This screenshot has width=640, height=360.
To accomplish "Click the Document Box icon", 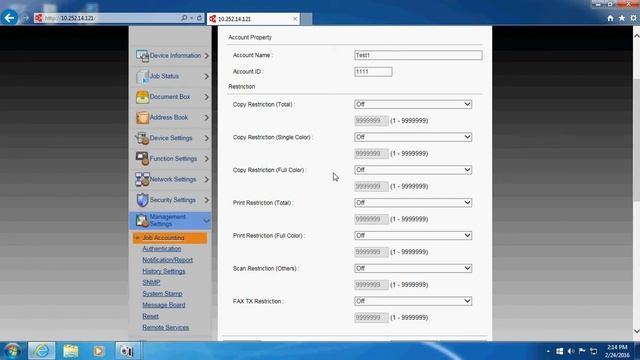I will tap(142, 97).
